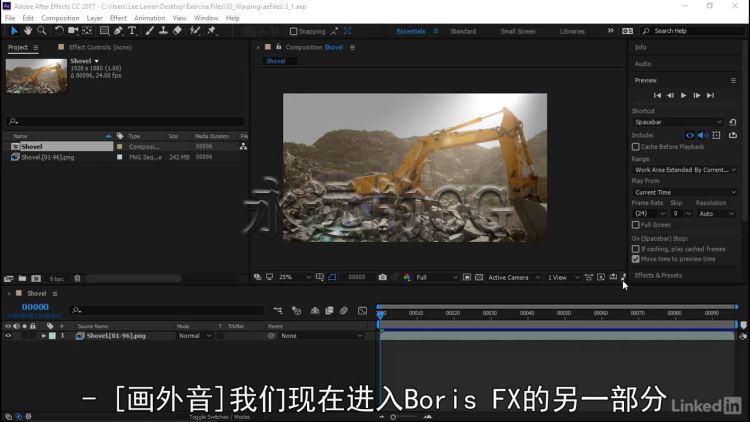Open the Window menu
This screenshot has height=422, width=750.
pos(206,18)
